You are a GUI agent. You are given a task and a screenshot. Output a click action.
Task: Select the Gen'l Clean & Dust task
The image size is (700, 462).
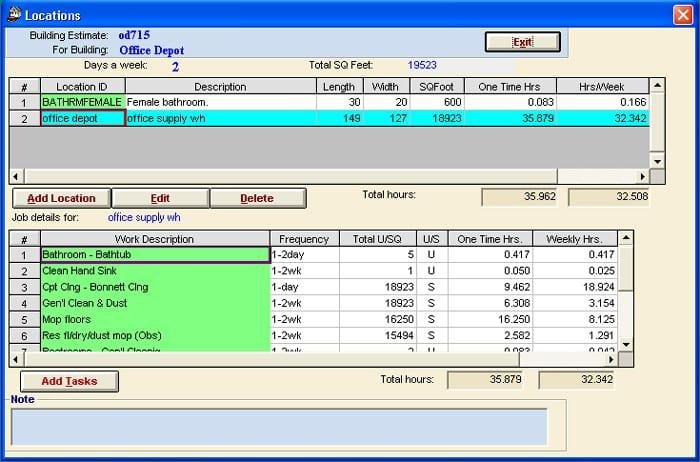click(x=155, y=303)
